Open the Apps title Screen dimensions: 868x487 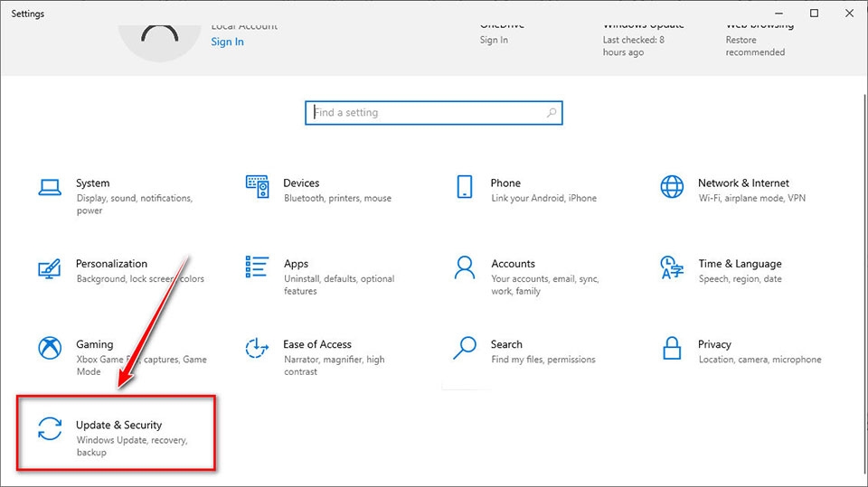tap(297, 264)
